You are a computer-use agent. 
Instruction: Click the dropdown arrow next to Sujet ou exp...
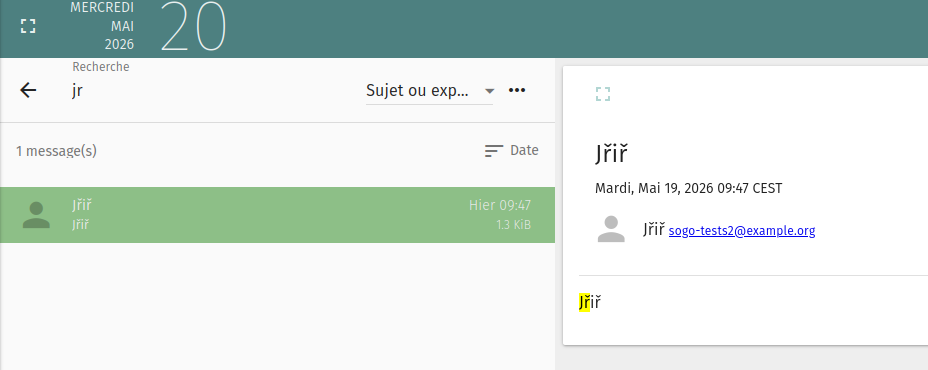click(x=489, y=91)
